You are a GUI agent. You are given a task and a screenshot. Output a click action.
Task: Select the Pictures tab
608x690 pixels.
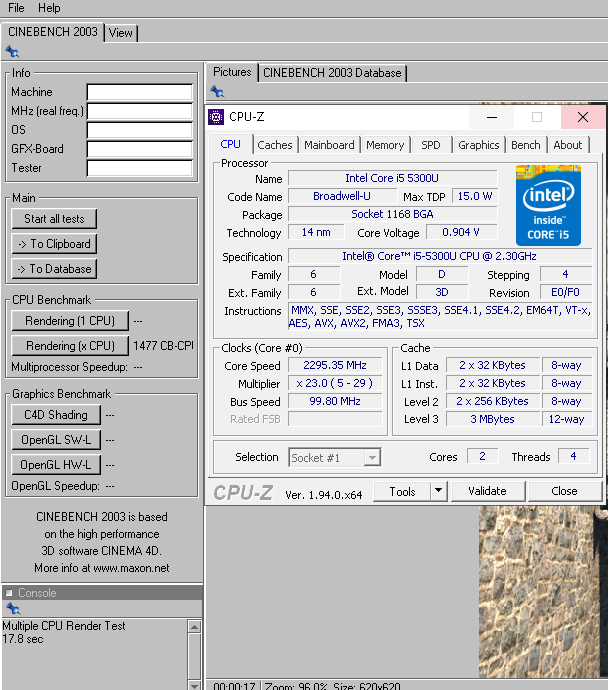[232, 72]
